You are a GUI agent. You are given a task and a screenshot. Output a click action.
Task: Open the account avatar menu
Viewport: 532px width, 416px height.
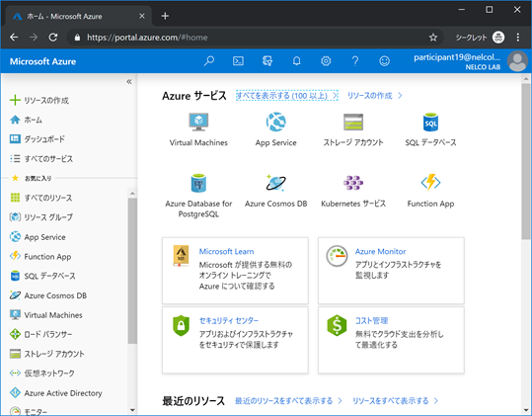coord(517,61)
